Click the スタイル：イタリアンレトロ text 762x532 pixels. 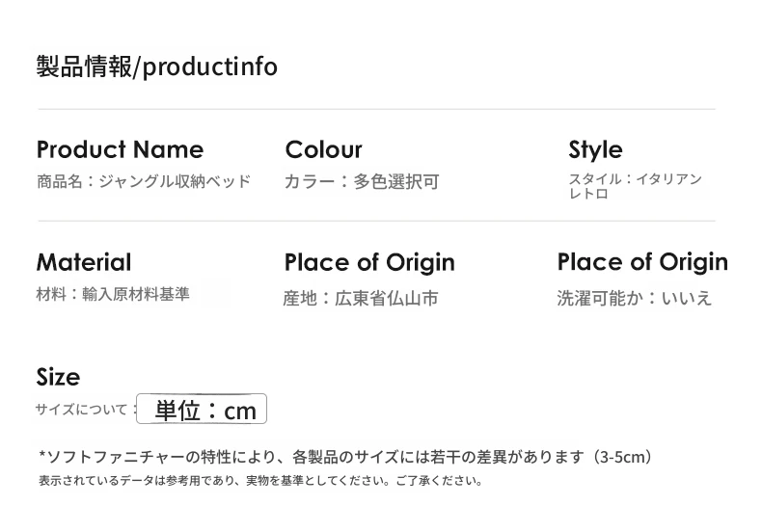(x=636, y=186)
